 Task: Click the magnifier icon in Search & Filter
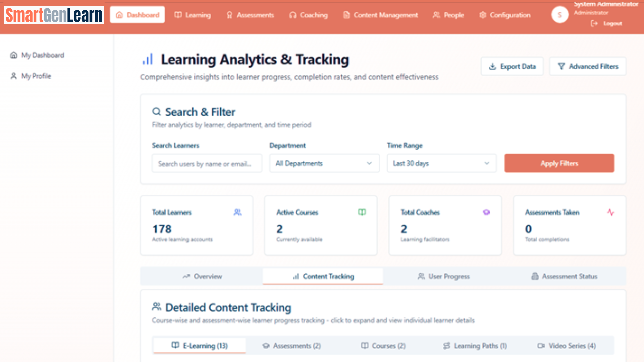pos(157,111)
